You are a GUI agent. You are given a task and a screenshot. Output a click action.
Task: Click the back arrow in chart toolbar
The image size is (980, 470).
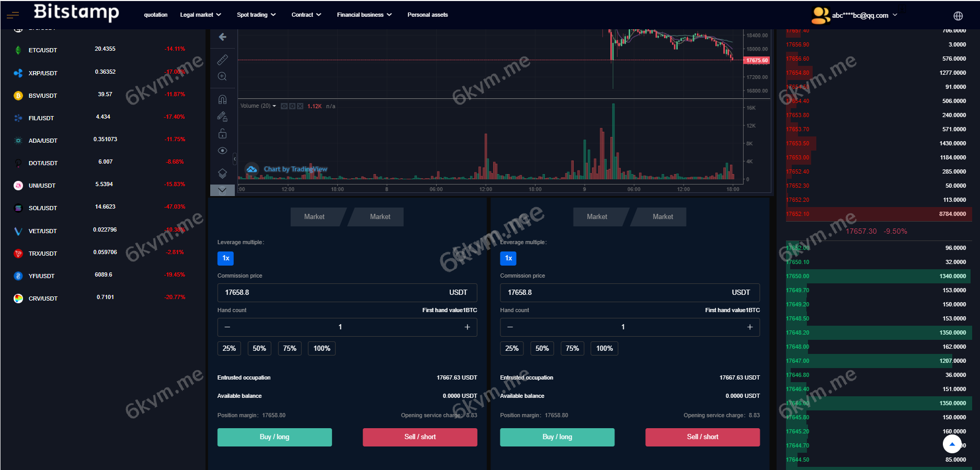(222, 37)
